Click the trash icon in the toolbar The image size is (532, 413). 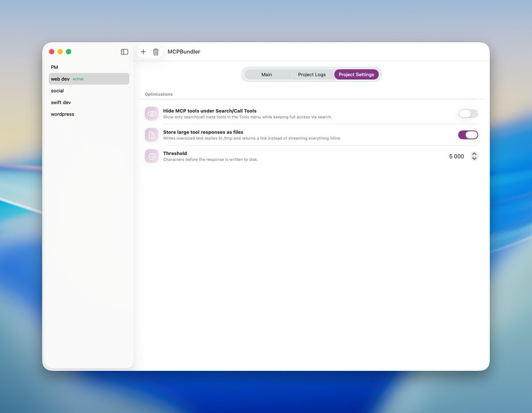pos(156,52)
